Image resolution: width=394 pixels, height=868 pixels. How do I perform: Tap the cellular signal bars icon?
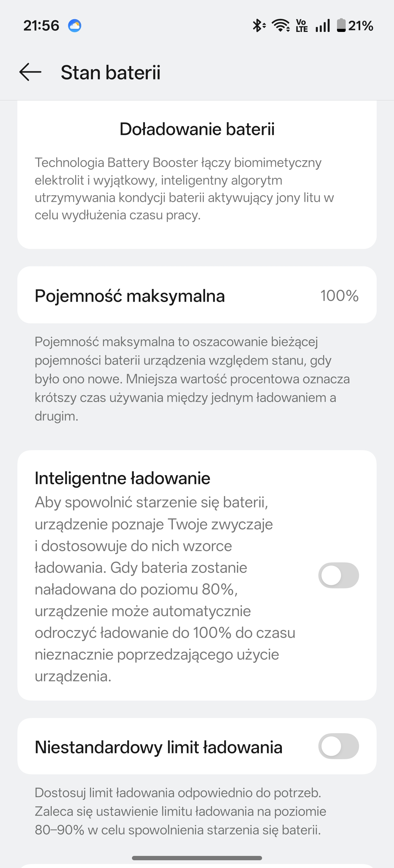[323, 26]
